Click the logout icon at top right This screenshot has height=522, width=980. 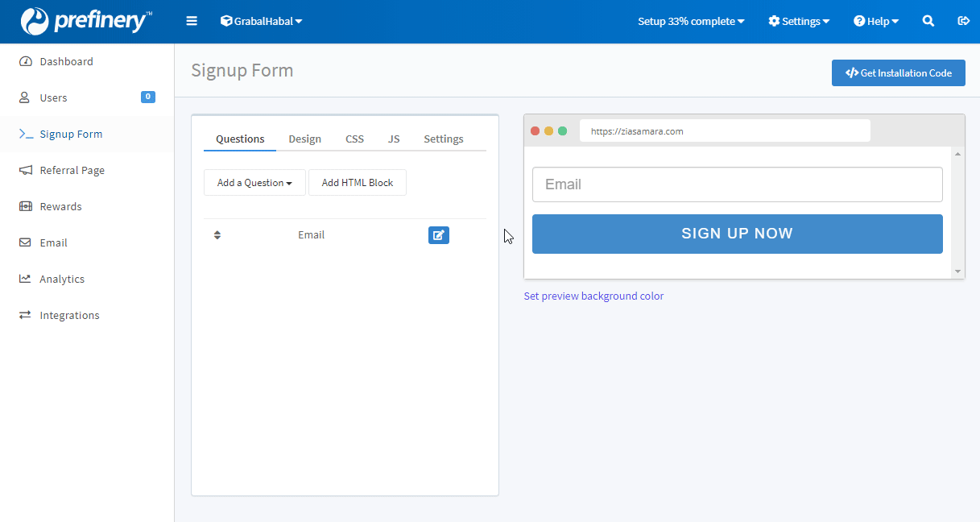pos(963,21)
